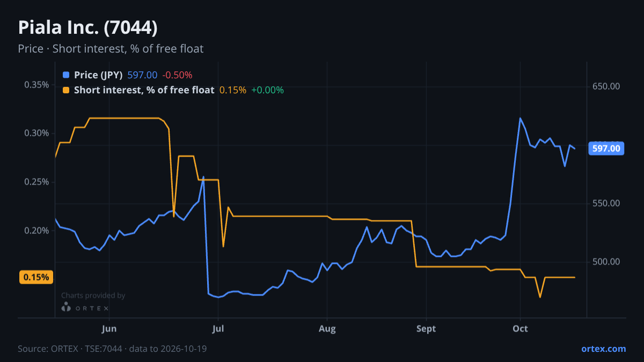Click the 550.00 right axis label

606,203
